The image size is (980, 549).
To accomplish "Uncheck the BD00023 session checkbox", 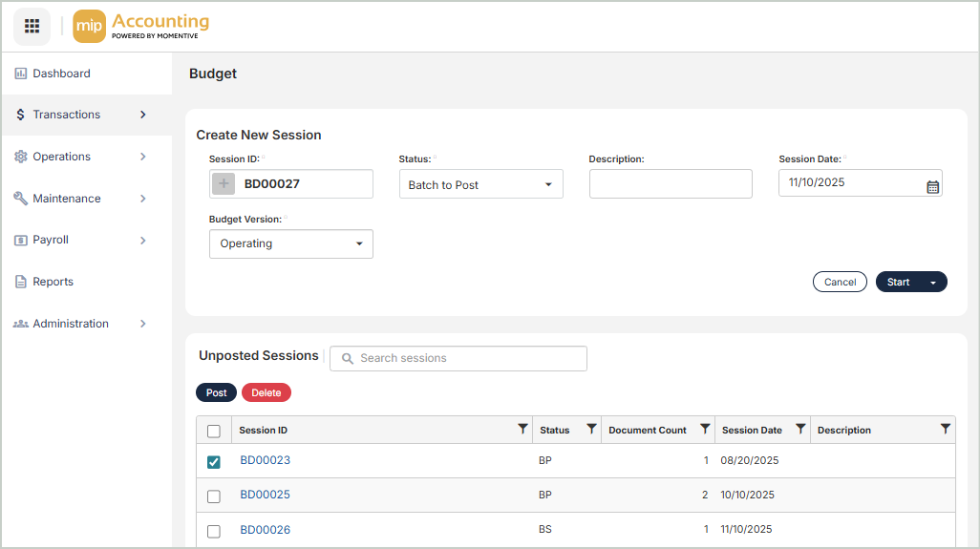I will click(214, 462).
